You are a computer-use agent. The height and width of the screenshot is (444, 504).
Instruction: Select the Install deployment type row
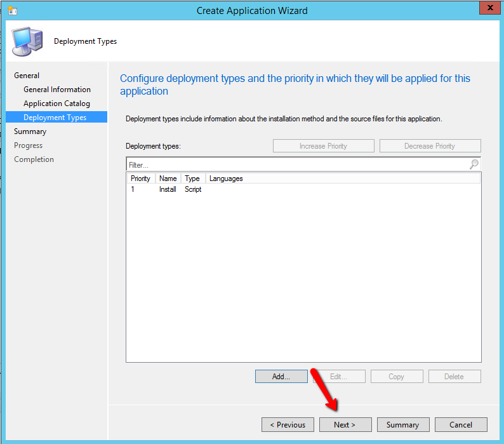(168, 189)
